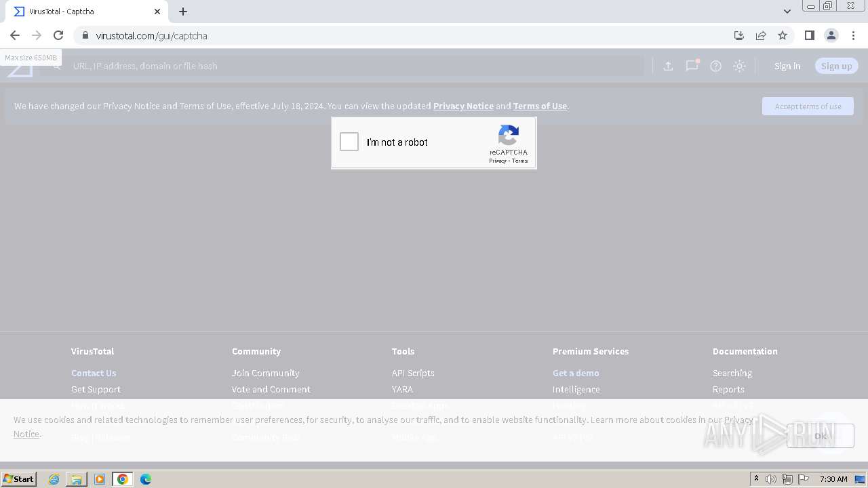Open File Explorer folder taskbar icon

point(77,479)
